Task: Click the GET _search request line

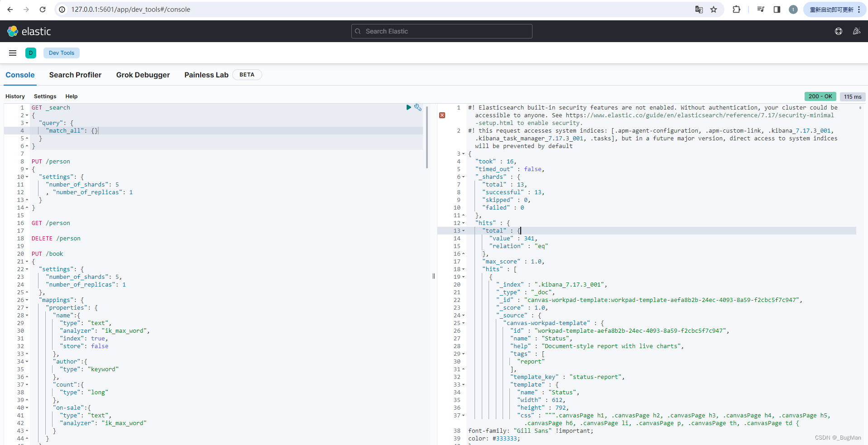Action: (x=51, y=108)
